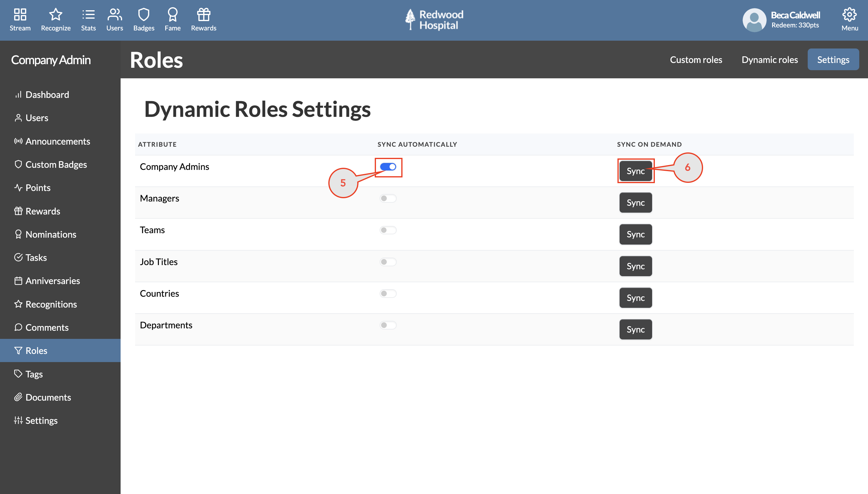Click the Redwood Hospital logo

pos(433,19)
